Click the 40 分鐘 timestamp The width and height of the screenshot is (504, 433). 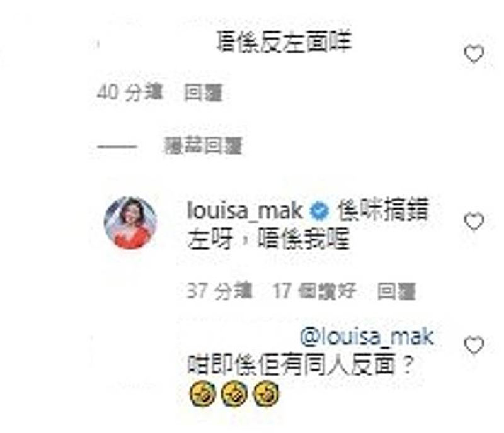pos(130,93)
